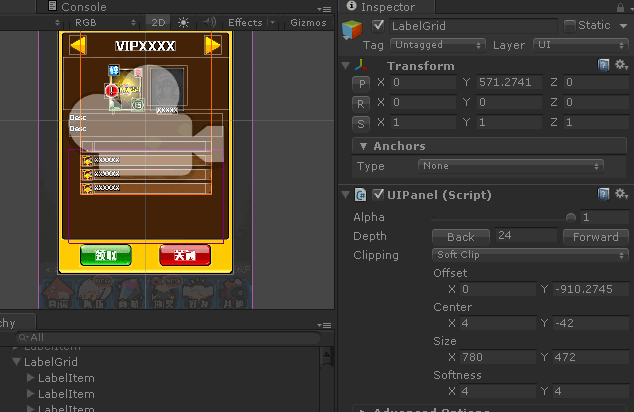The height and width of the screenshot is (412, 634).
Task: Open Anchors Type None dropdown
Action: click(x=511, y=166)
